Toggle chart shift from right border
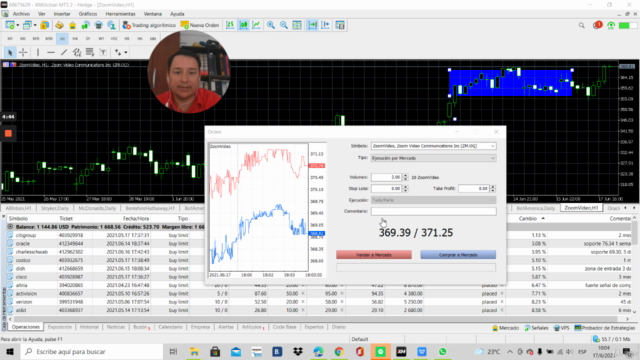Image resolution: width=640 pixels, height=360 pixels. tap(325, 25)
